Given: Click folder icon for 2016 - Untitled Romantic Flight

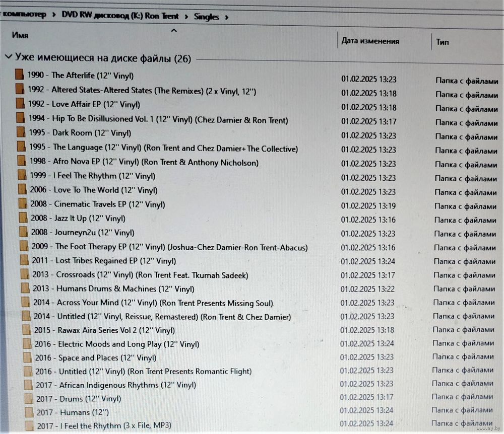Looking at the screenshot, I should click(28, 371).
